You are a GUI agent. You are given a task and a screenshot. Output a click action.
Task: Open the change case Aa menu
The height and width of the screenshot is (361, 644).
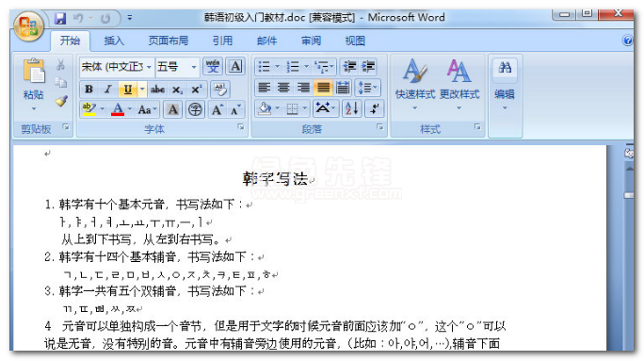tap(148, 109)
